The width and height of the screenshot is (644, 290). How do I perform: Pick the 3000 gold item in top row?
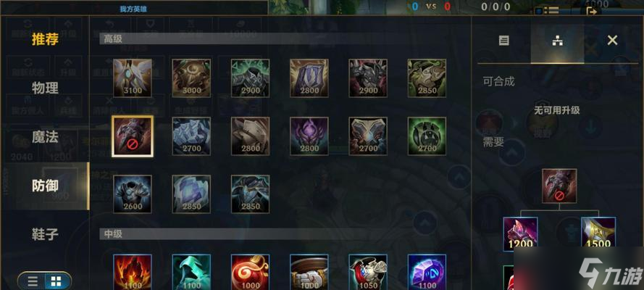pos(191,78)
